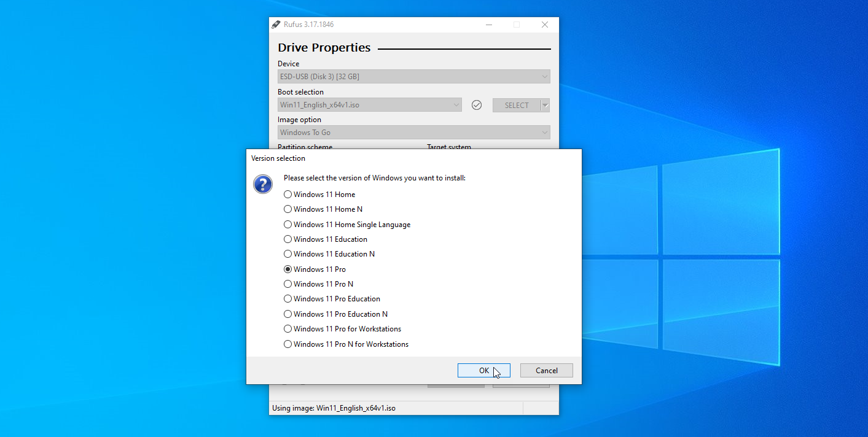Cancel the Version selection dialog

pyautogui.click(x=546, y=370)
